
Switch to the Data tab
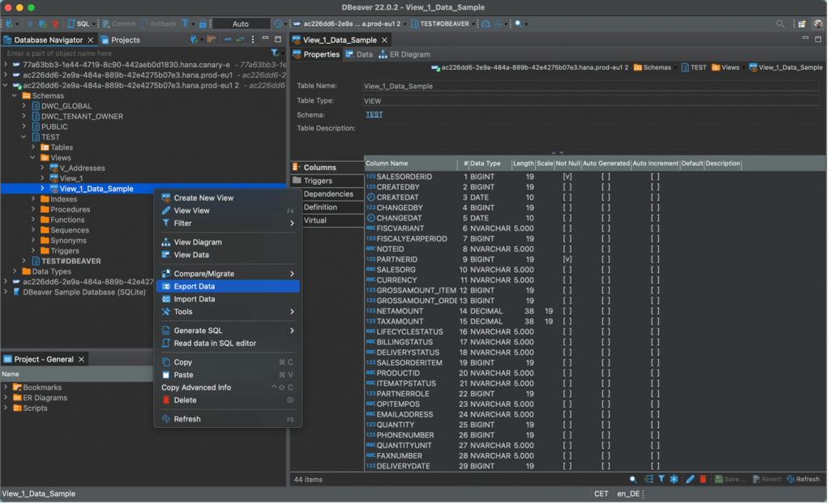[x=359, y=54]
